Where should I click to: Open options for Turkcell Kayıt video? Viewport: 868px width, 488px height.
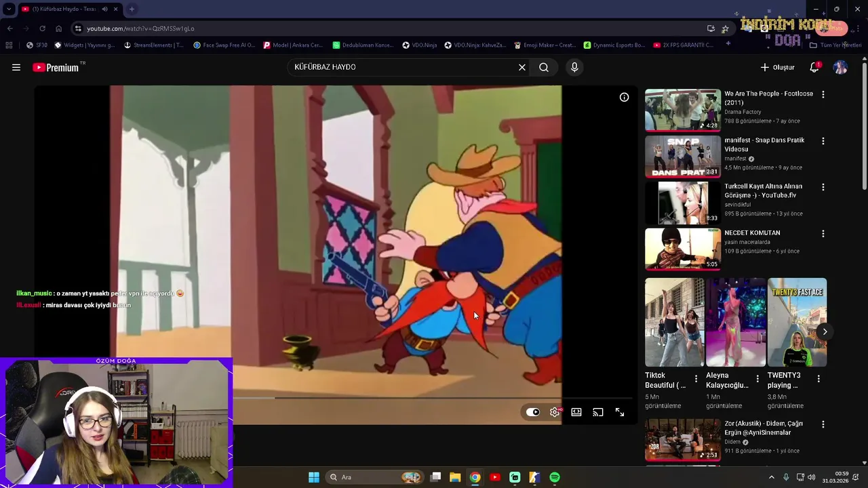pos(823,187)
